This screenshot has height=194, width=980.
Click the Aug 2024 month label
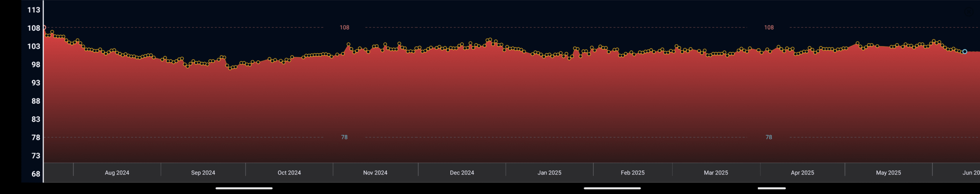click(117, 173)
